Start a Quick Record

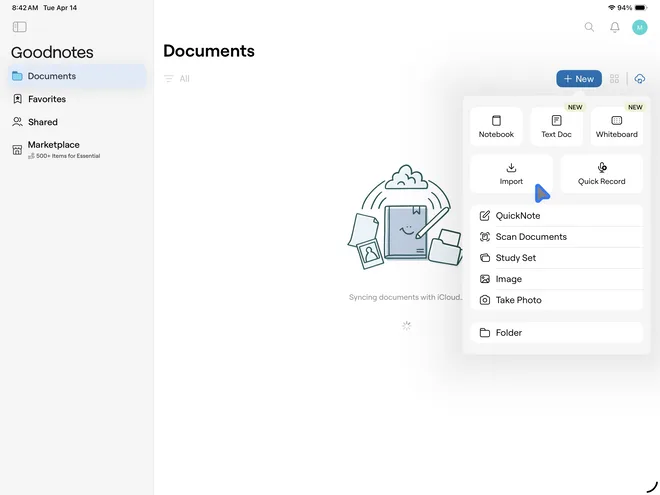coord(601,173)
